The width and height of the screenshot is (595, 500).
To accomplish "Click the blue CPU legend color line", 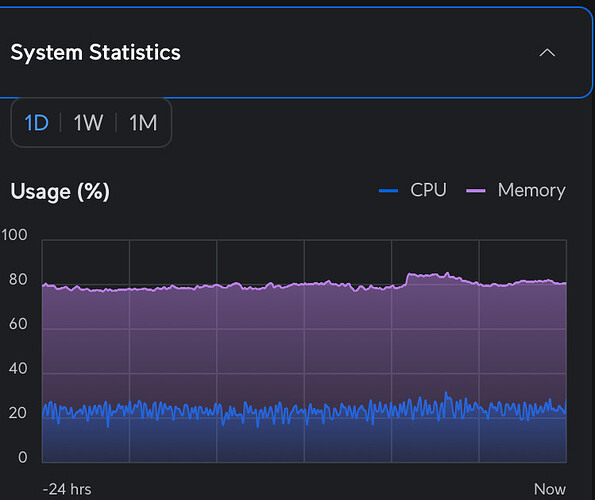I will coord(388,191).
